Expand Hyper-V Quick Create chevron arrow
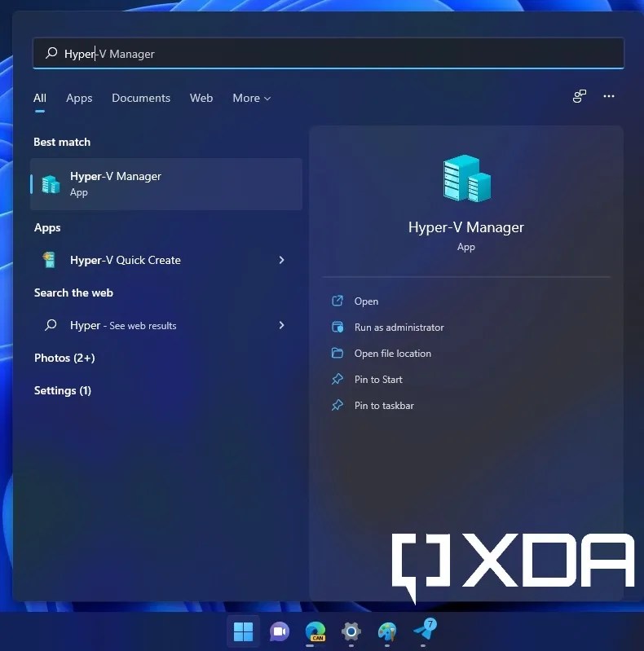Image resolution: width=644 pixels, height=651 pixels. [x=282, y=260]
